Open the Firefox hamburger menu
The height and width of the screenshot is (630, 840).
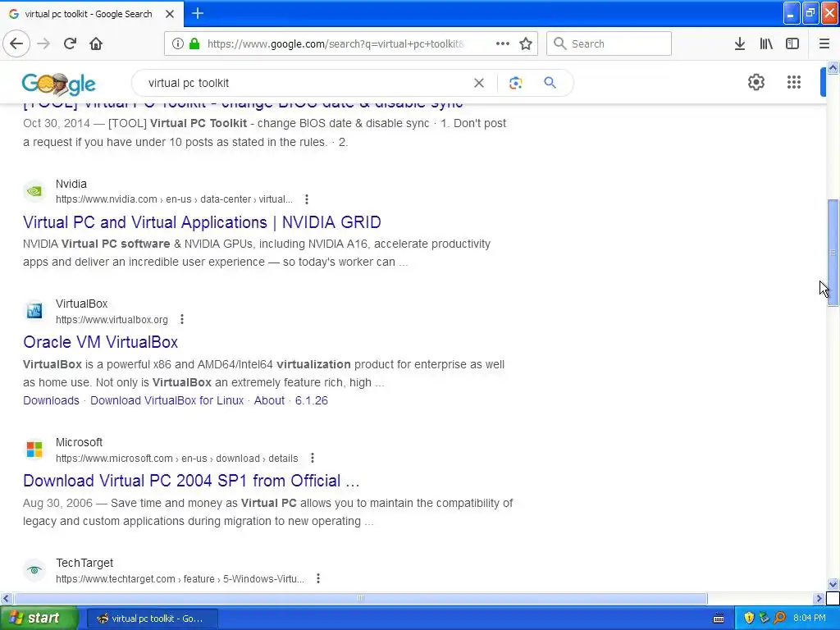coord(824,44)
